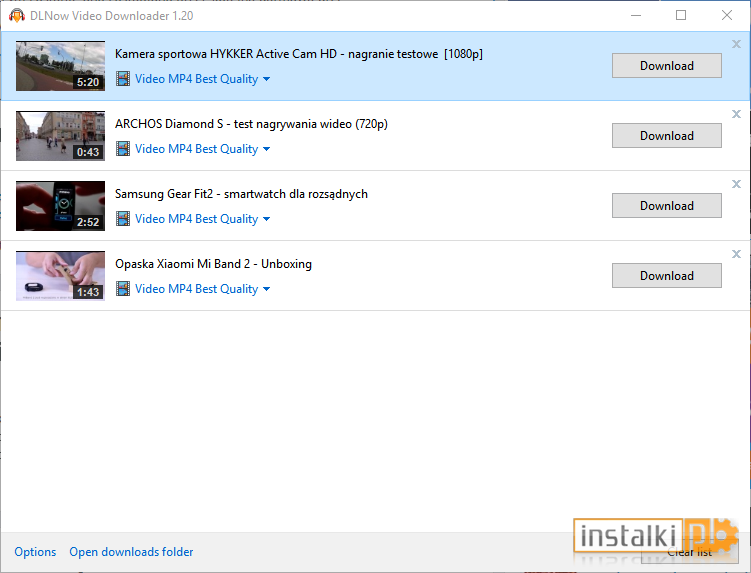The width and height of the screenshot is (751, 573).
Task: Click the DLNow app logo in title bar
Action: (x=17, y=16)
